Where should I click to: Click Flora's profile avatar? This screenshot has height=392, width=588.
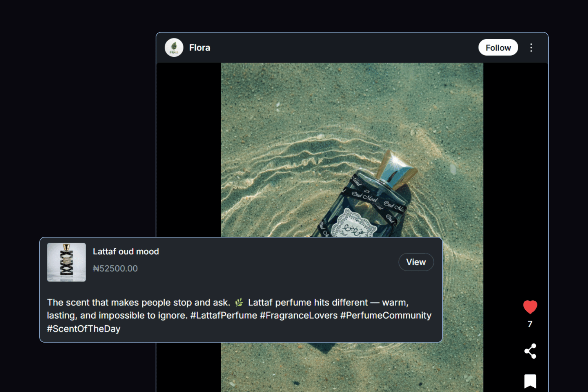pos(174,48)
